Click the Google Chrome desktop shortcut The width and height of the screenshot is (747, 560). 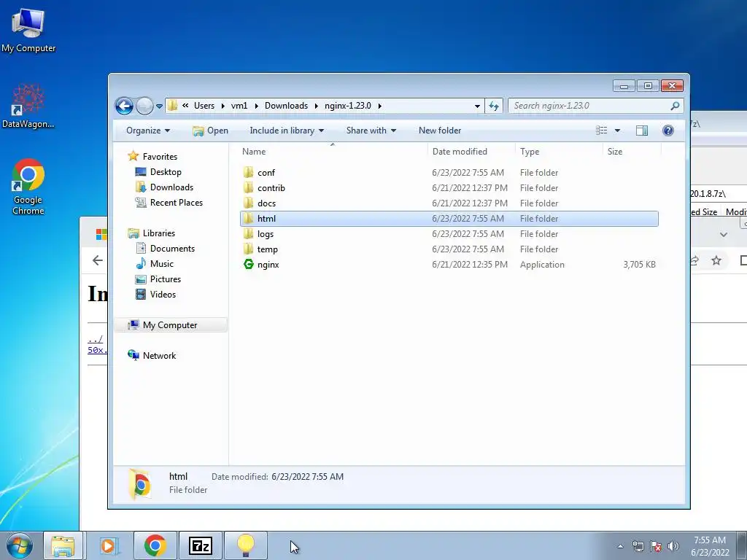(28, 187)
